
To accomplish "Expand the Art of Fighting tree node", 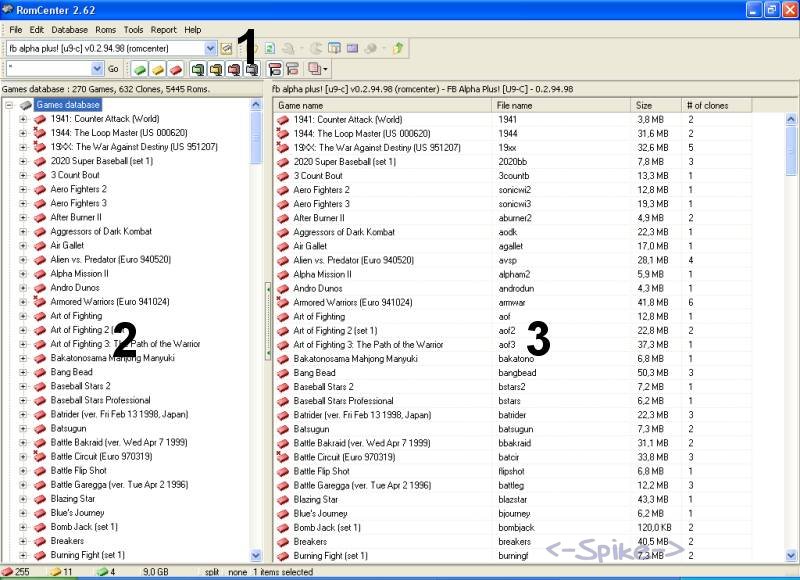I will coord(23,316).
